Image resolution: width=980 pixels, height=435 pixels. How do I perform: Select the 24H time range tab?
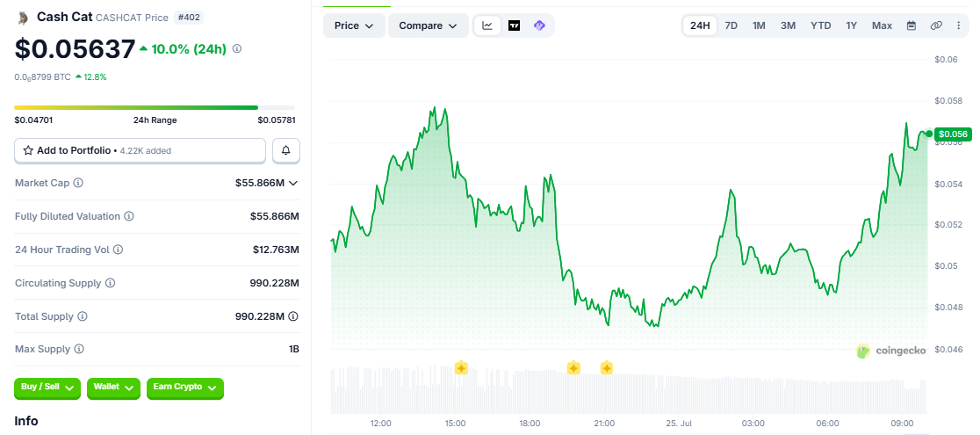click(x=700, y=25)
